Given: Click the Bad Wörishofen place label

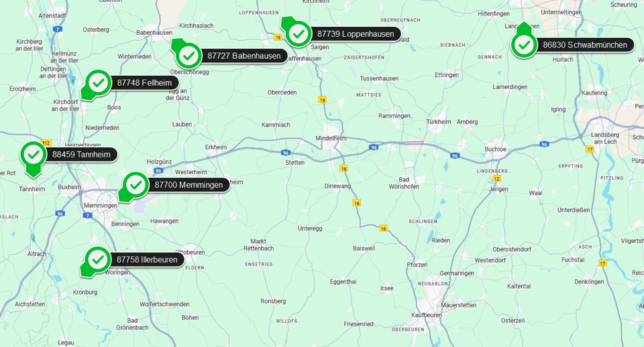Looking at the screenshot, I should tap(404, 183).
